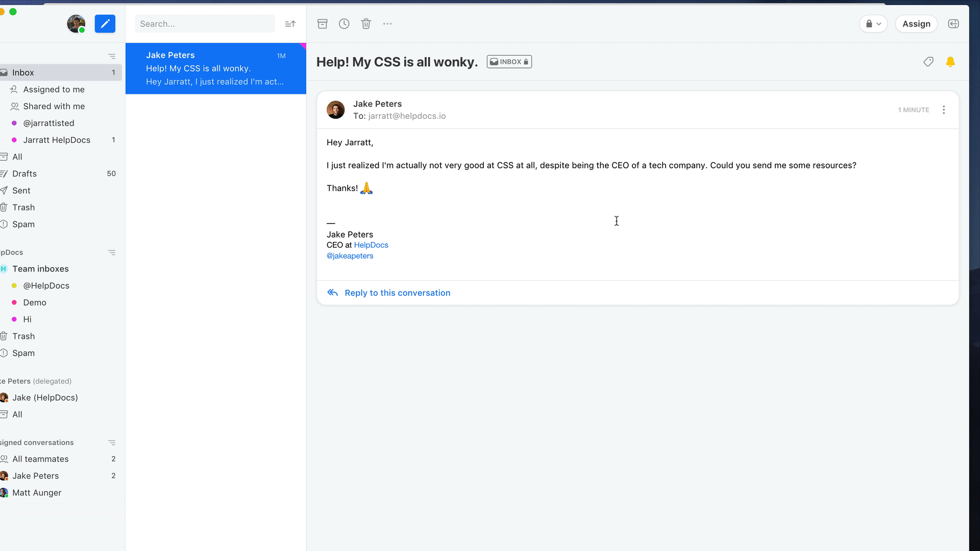Delete the conversation with the trash icon
980x551 pixels.
366,24
